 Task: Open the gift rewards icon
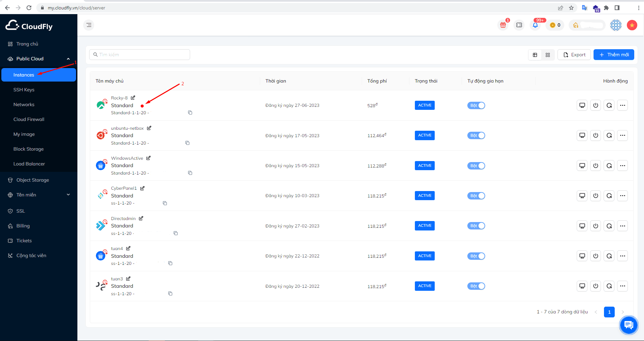[503, 25]
